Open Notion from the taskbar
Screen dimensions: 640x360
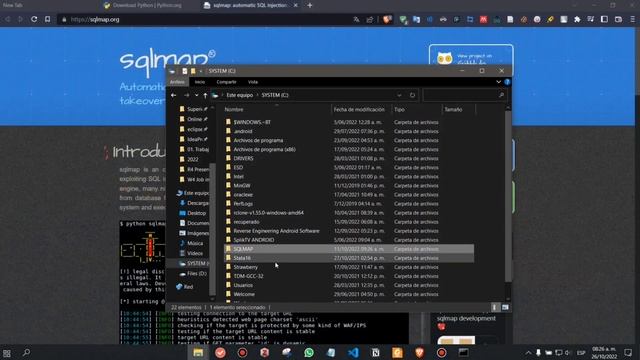[375, 352]
